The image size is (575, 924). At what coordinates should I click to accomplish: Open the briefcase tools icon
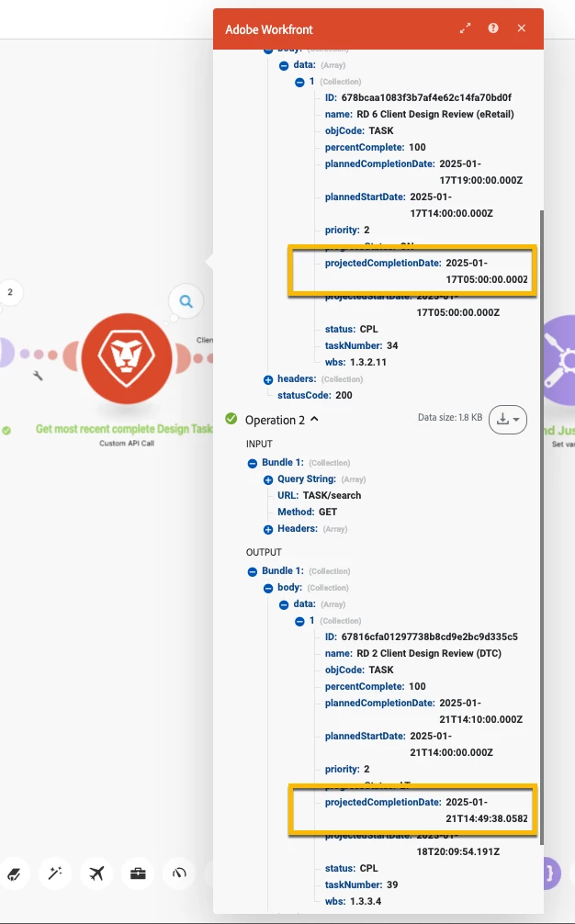pyautogui.click(x=138, y=873)
